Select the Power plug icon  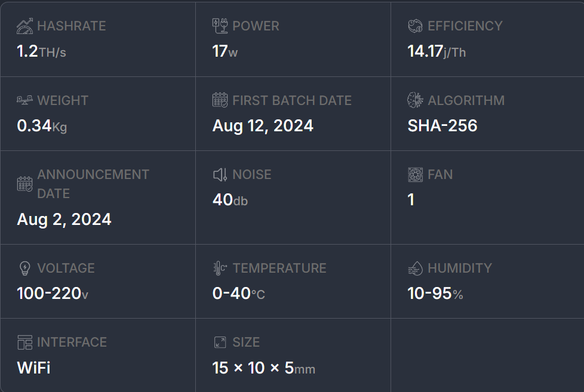pyautogui.click(x=220, y=26)
